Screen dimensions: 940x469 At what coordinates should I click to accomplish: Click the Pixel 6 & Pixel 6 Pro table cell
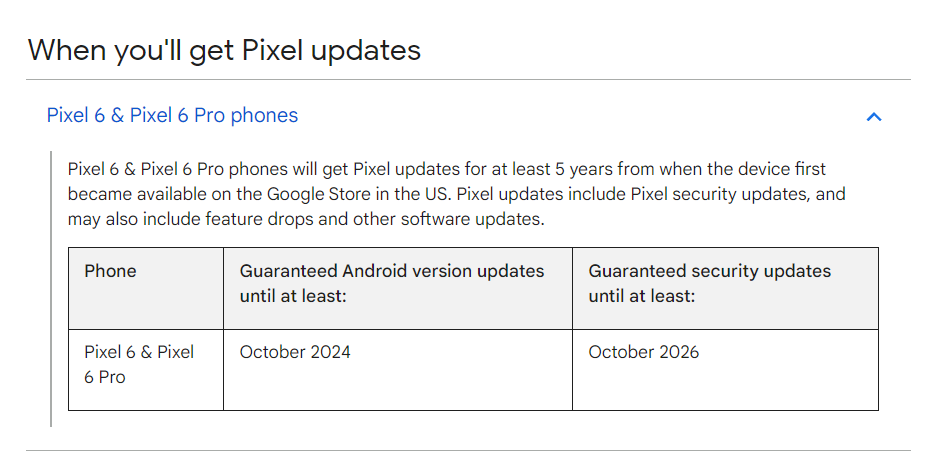(146, 370)
